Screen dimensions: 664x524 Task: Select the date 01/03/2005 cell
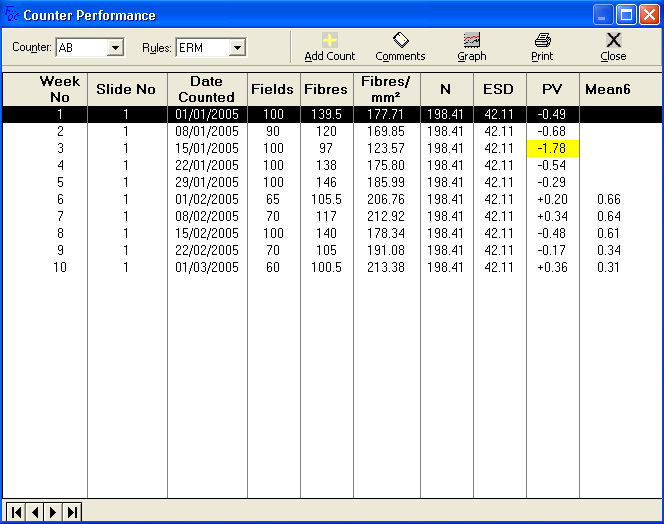click(207, 267)
